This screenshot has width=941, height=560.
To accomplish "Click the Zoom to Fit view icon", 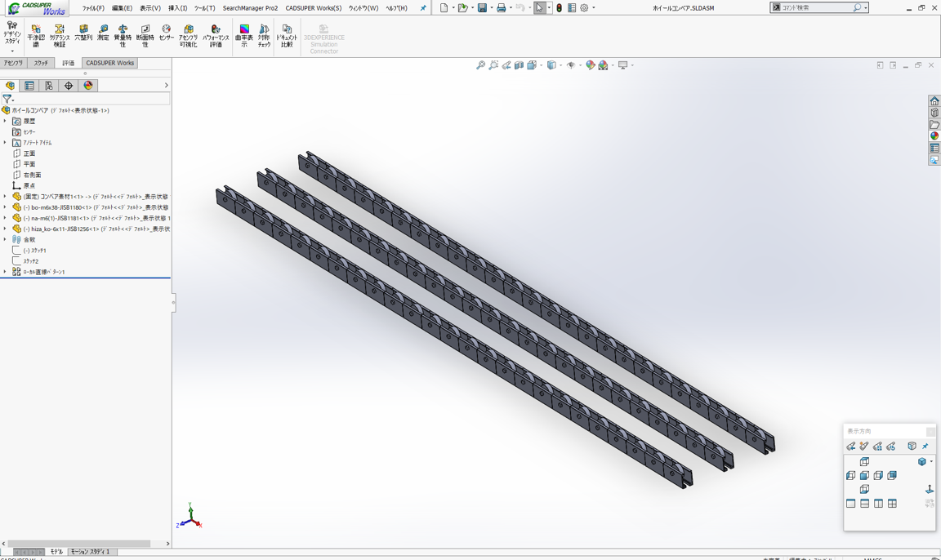I will pyautogui.click(x=480, y=65).
